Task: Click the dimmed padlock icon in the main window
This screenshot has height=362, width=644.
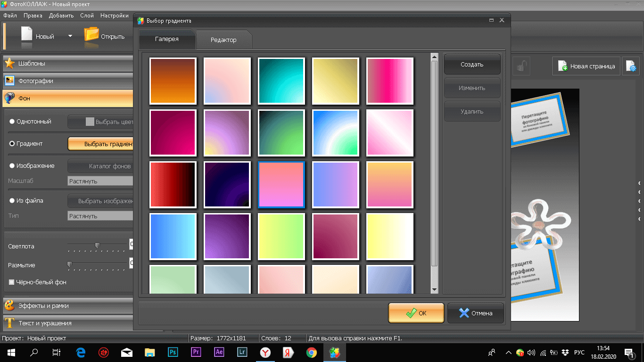Action: (x=521, y=66)
